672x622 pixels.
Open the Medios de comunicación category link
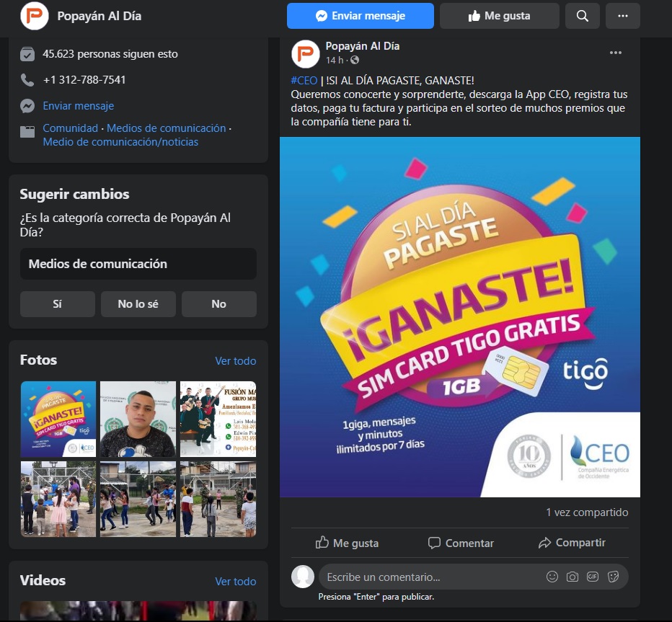(167, 128)
